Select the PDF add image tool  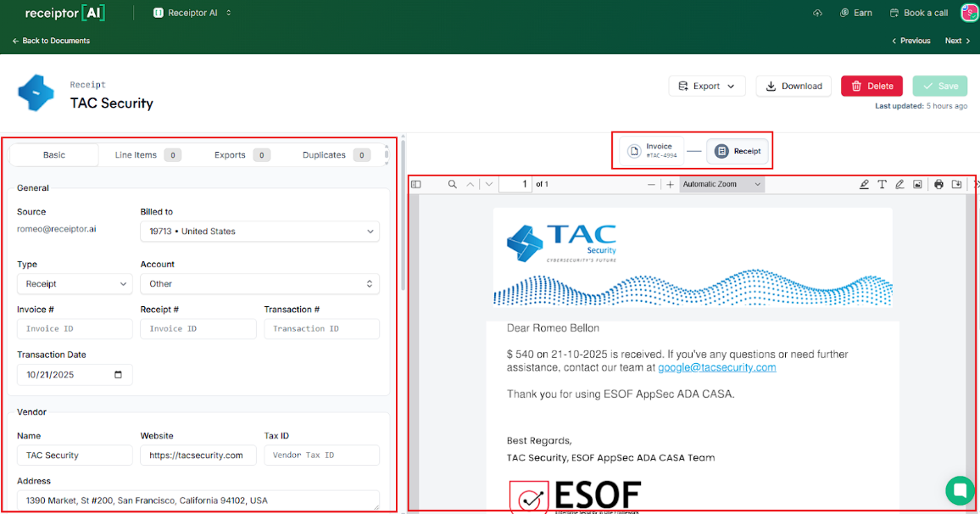(x=917, y=184)
